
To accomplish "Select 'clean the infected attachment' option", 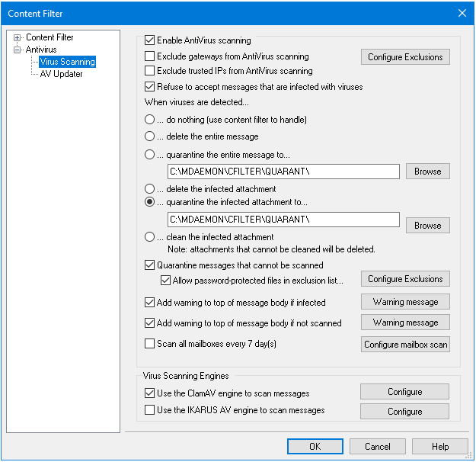I will [150, 237].
